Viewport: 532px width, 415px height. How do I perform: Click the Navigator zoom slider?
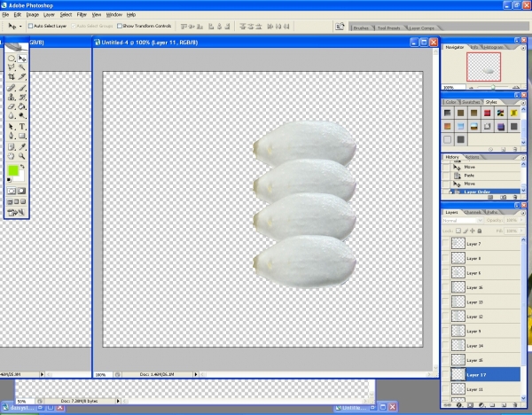coord(493,88)
